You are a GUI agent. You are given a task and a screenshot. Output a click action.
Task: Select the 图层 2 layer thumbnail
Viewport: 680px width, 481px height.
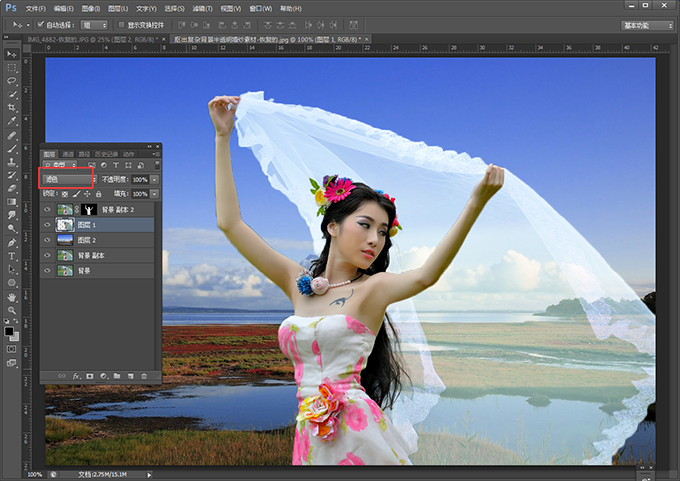(66, 241)
